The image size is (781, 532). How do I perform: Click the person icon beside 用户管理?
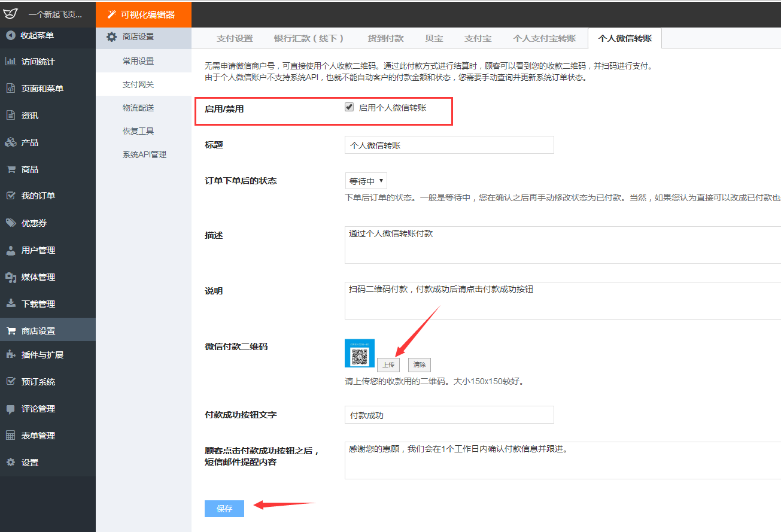10,250
